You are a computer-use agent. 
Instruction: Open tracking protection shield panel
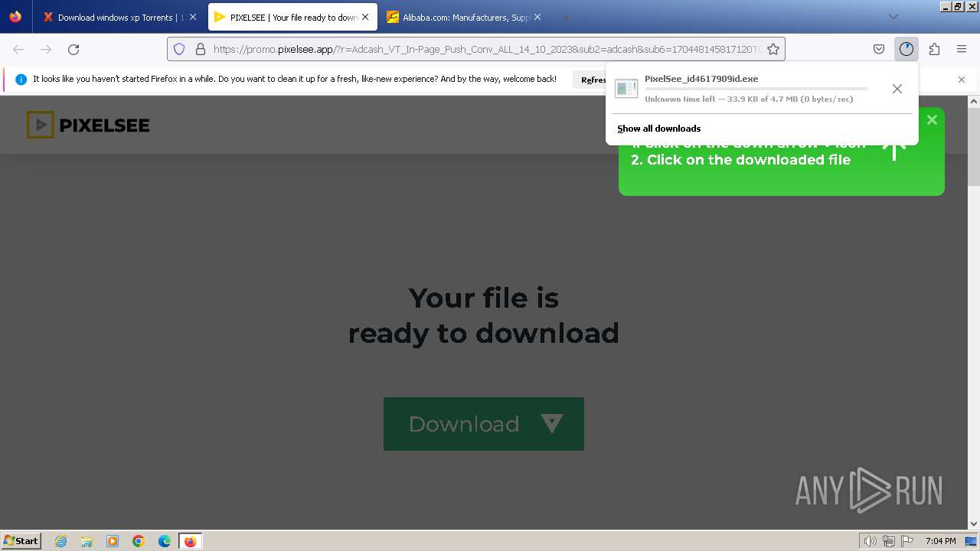click(x=179, y=49)
